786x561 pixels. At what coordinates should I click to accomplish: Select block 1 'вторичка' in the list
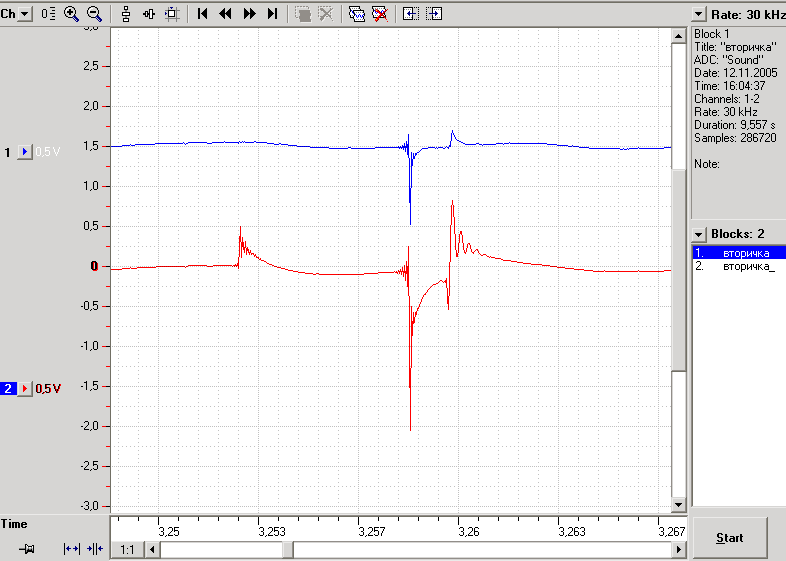tap(739, 253)
